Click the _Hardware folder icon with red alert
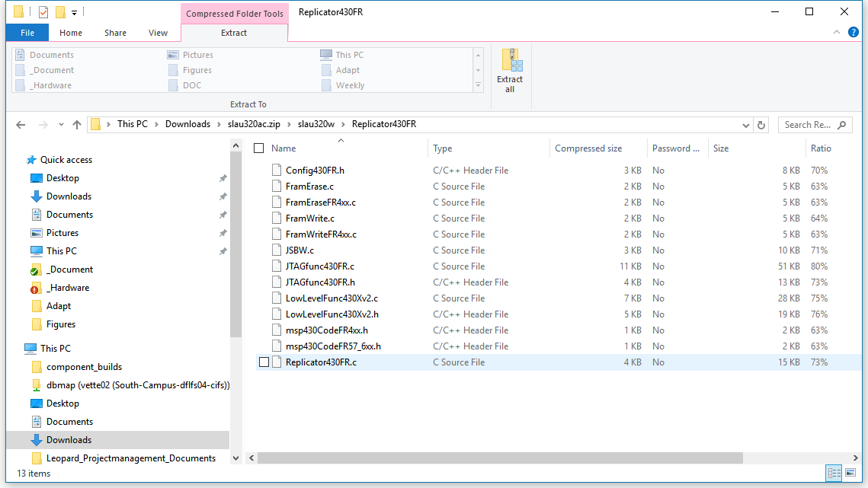 point(36,289)
